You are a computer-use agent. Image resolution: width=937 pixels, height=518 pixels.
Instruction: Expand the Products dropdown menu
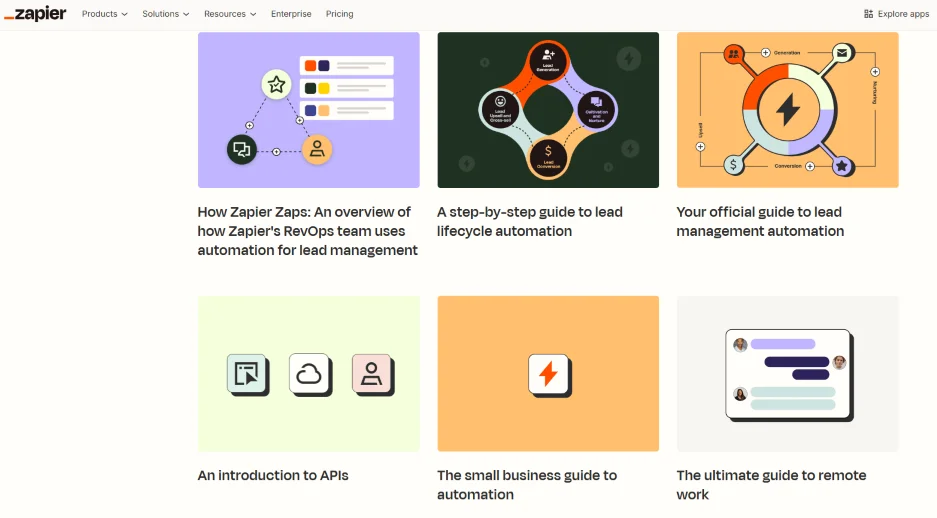tap(104, 14)
